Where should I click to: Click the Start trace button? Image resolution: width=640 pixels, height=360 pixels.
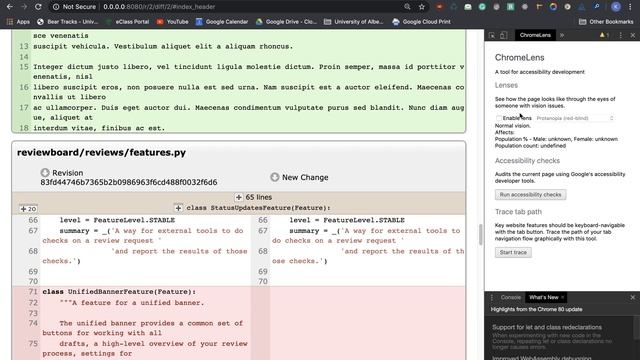[x=513, y=252]
